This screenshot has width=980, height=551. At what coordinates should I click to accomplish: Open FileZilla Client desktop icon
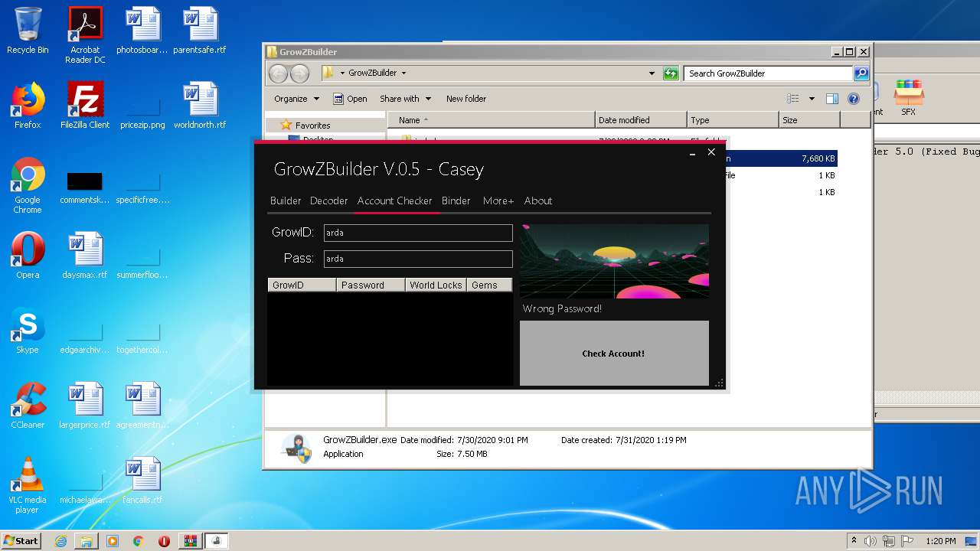85,105
